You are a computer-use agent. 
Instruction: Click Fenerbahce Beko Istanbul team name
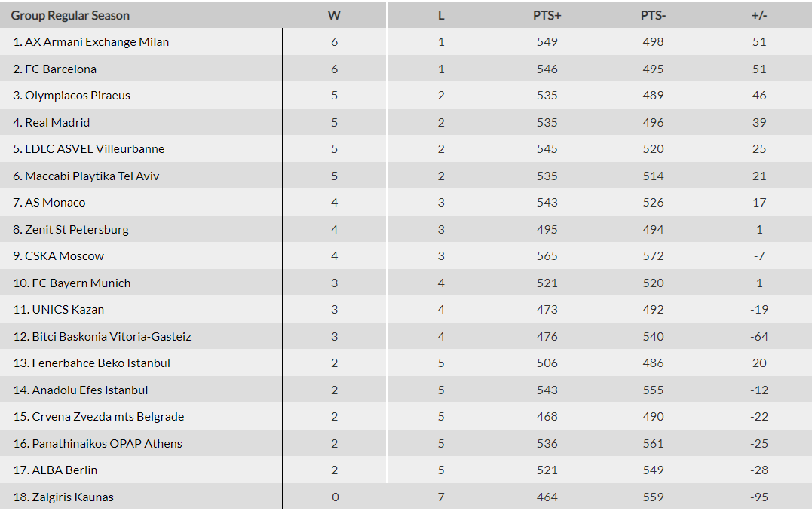click(x=101, y=363)
